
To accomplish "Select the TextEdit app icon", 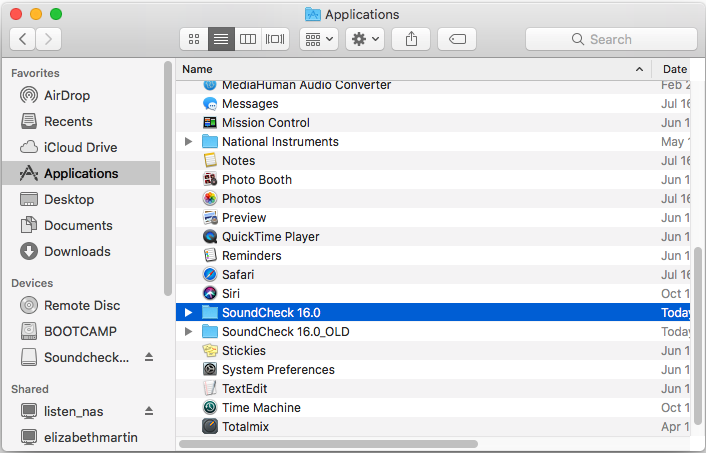I will click(x=210, y=389).
